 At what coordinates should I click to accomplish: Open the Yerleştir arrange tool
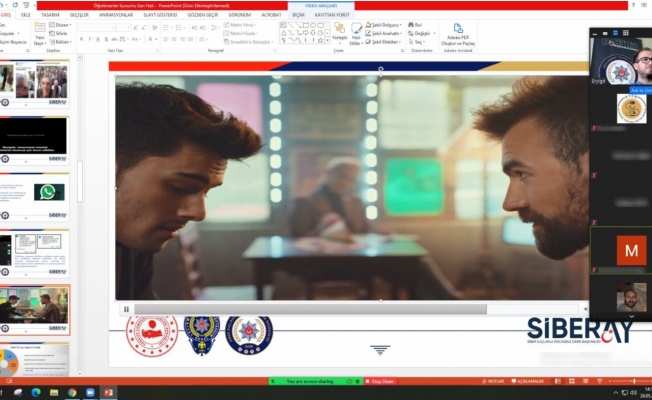coord(339,34)
